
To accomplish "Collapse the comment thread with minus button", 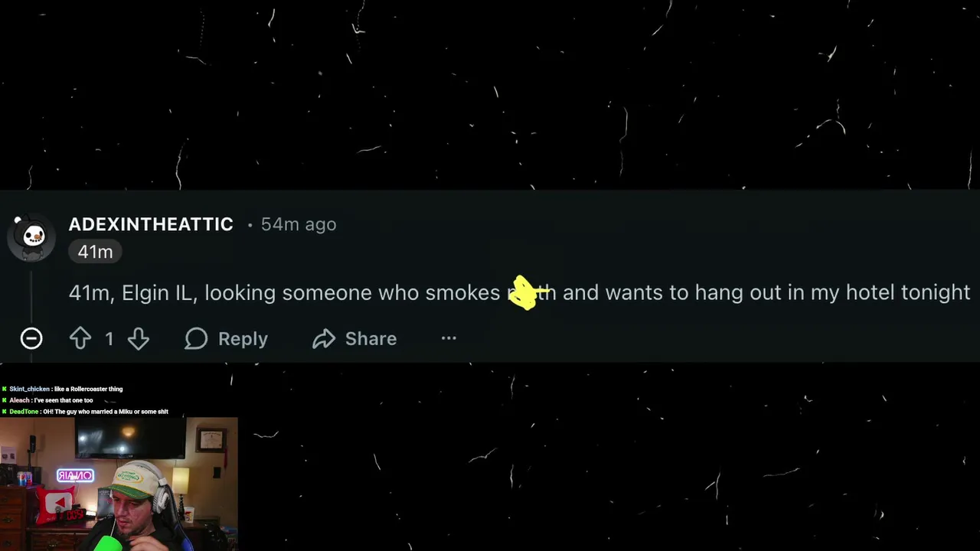I will [31, 338].
